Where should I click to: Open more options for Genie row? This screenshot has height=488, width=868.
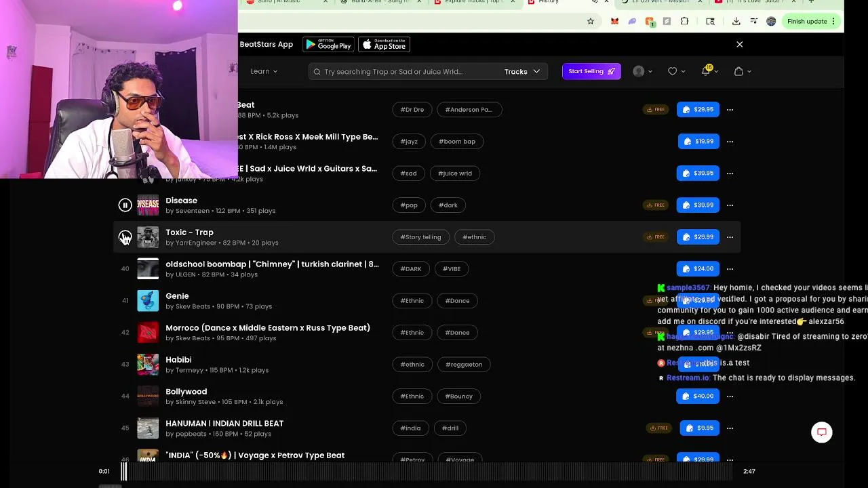730,300
